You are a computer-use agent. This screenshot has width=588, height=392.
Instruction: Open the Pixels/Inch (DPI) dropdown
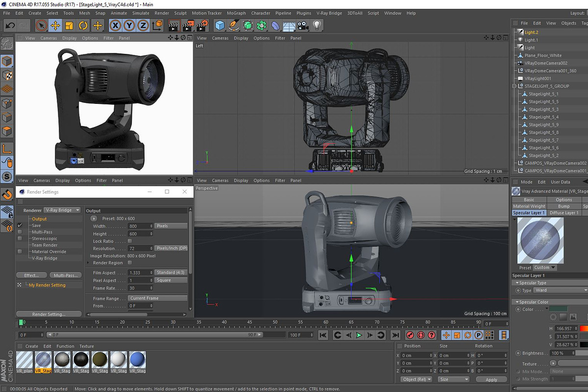pos(171,248)
